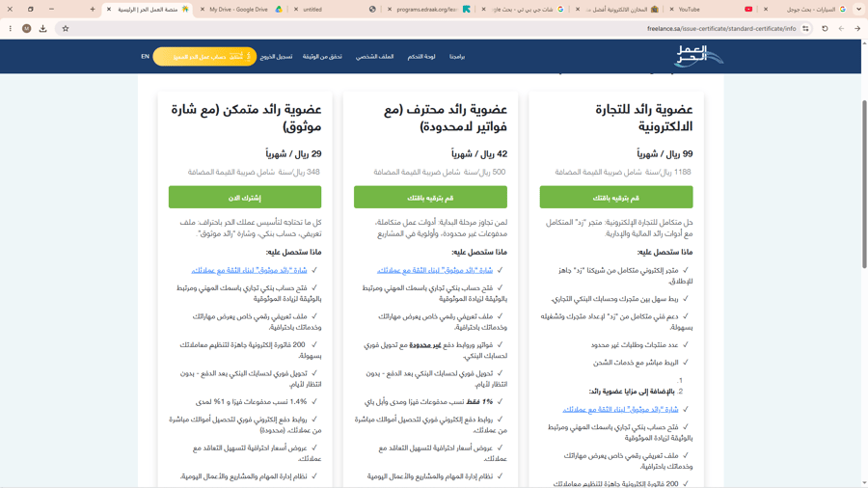The width and height of the screenshot is (868, 488).
Task: Open برامجنا in site navigation
Action: (457, 57)
